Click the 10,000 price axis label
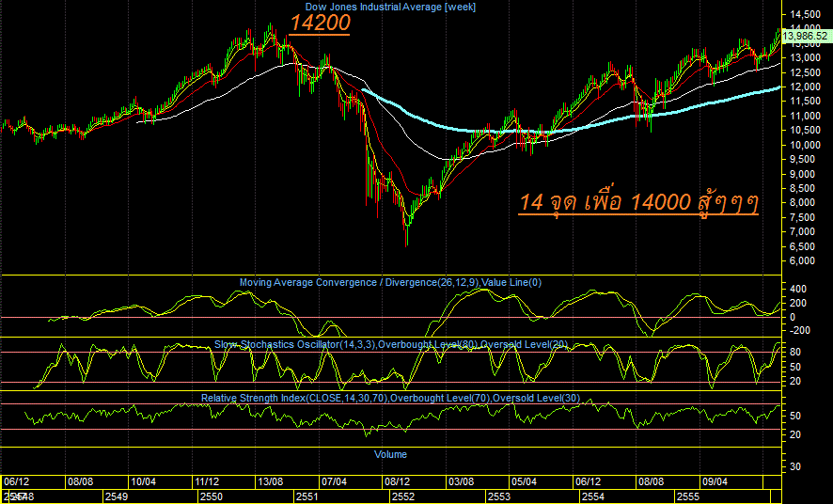The image size is (833, 504). click(806, 145)
